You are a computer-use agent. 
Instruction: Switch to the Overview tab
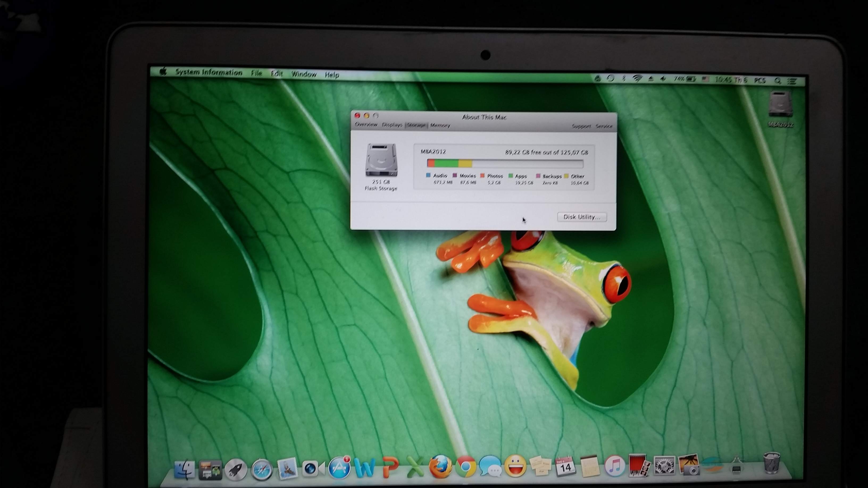[x=366, y=125]
